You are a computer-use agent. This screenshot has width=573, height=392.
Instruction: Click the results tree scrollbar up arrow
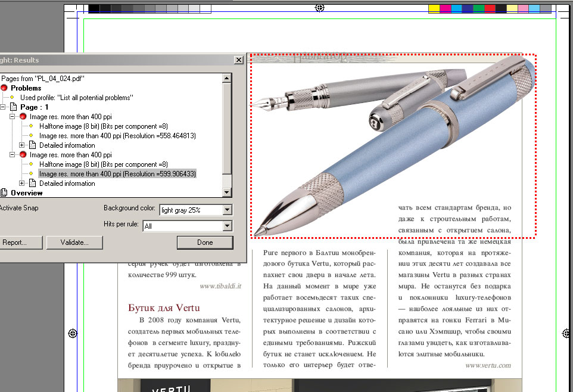pos(227,78)
